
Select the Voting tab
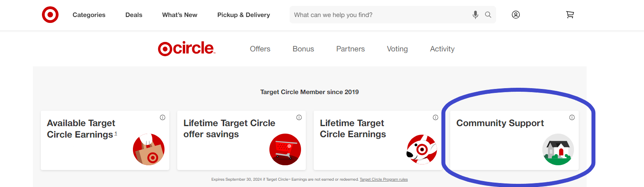(397, 49)
